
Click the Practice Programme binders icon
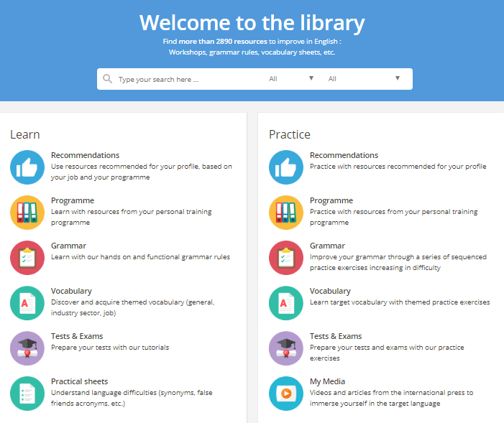tap(286, 213)
